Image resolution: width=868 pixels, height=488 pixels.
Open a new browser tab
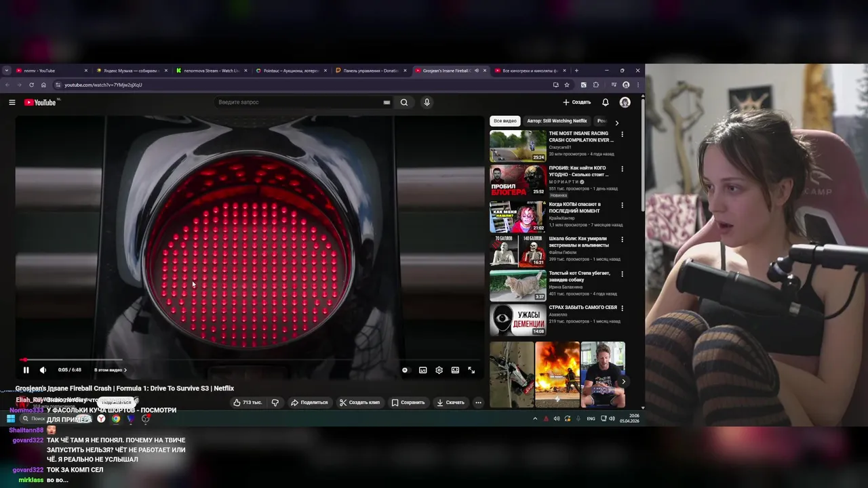coord(576,70)
